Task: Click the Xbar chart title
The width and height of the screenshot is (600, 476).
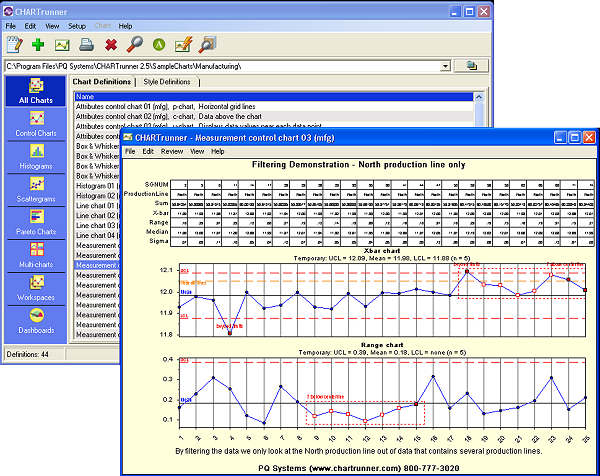Action: (382, 251)
